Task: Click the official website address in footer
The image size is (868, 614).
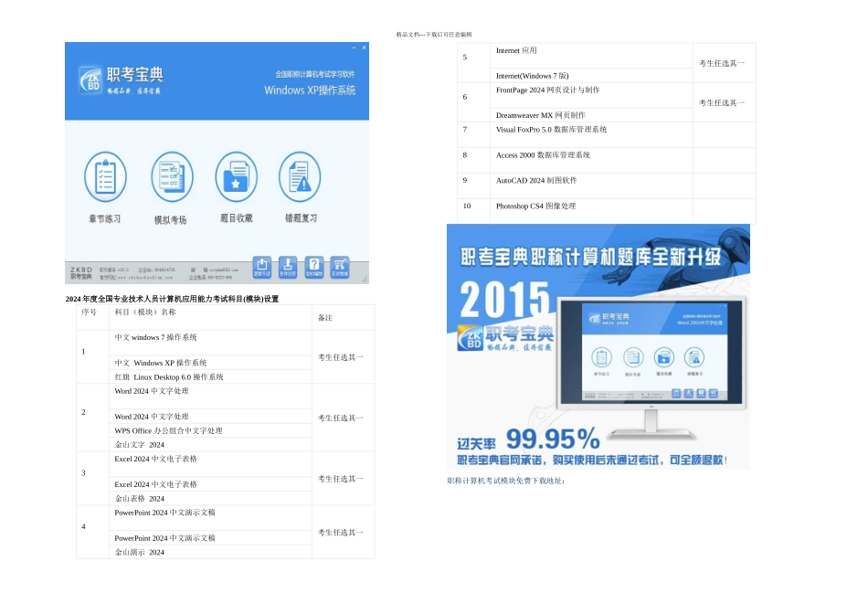Action: pyautogui.click(x=136, y=278)
